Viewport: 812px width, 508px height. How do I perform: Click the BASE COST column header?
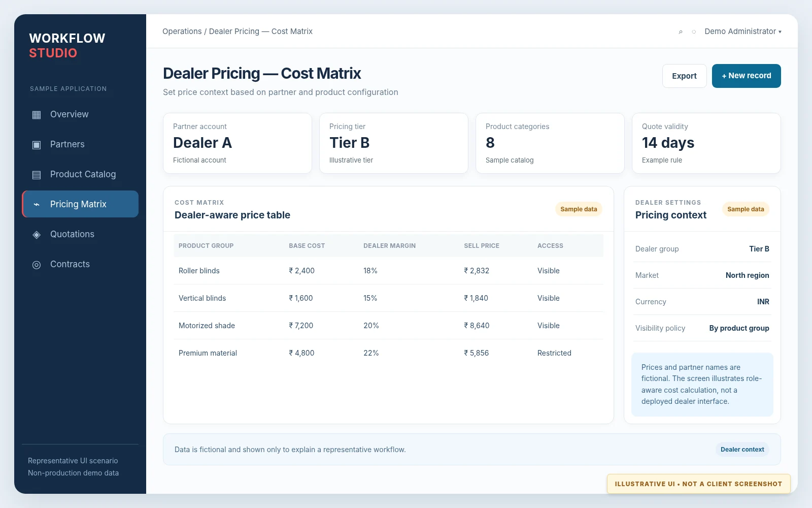pyautogui.click(x=307, y=246)
